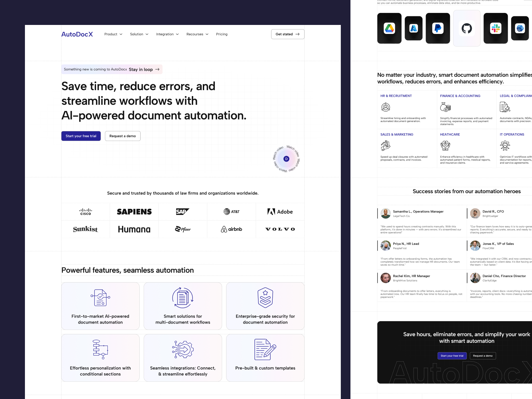Click the Pfizer logo
532x399 pixels.
[183, 229]
